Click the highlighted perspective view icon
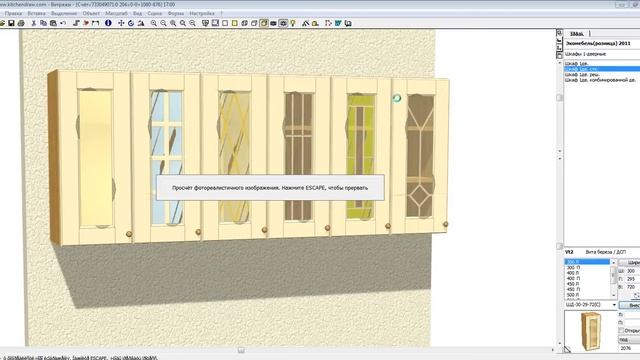Image resolution: width=640 pixels, height=360 pixels. pyautogui.click(x=264, y=23)
